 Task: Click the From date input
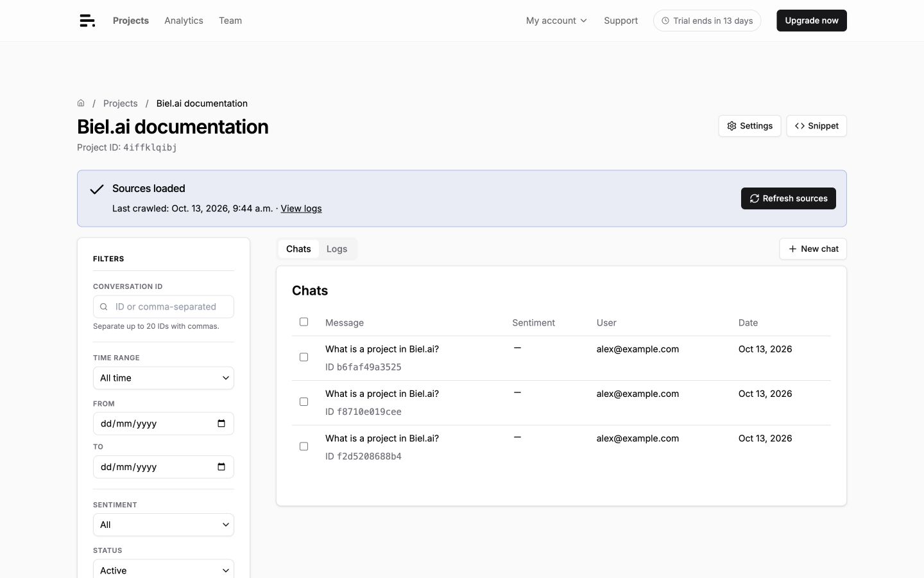[164, 424]
